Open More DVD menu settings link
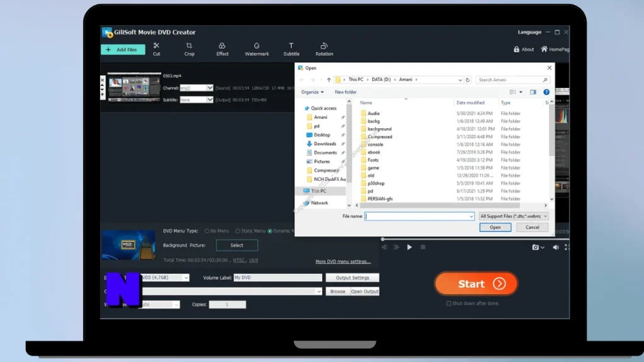The height and width of the screenshot is (362, 644). (343, 261)
